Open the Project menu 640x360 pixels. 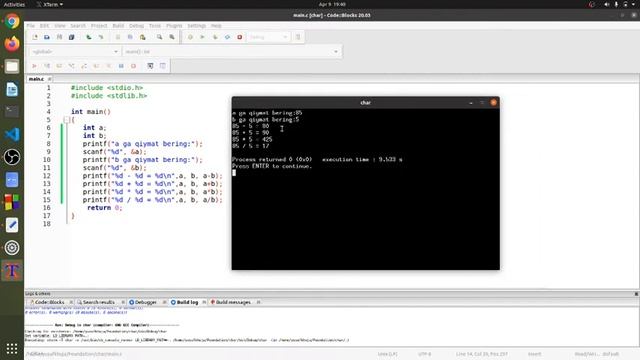point(99,26)
